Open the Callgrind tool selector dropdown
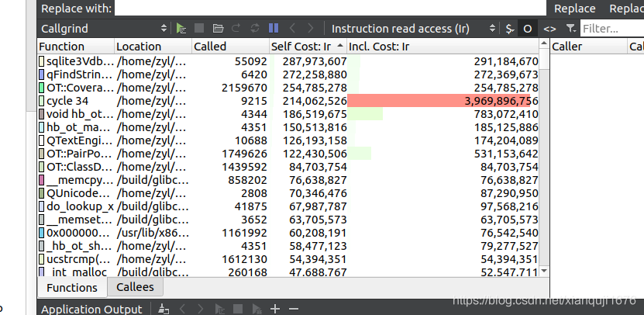This screenshot has width=644, height=315. coord(105,29)
